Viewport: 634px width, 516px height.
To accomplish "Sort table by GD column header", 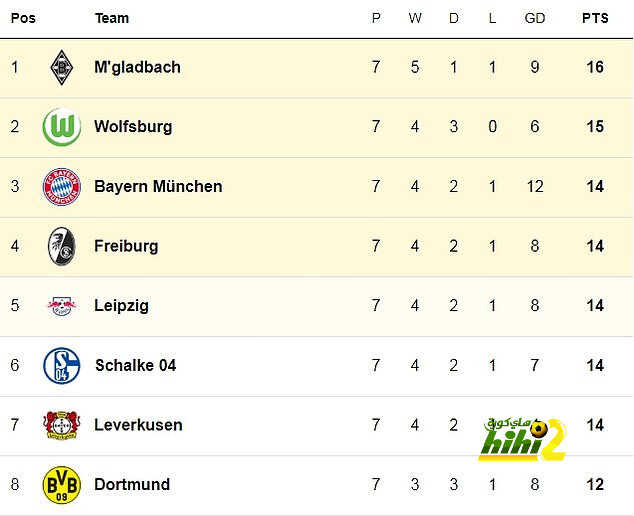I will [x=535, y=18].
